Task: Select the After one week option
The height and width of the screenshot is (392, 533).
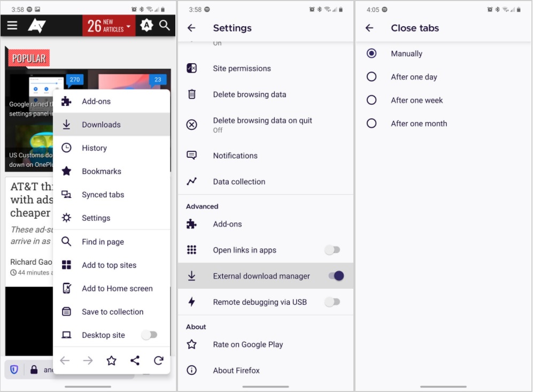Action: pos(372,100)
